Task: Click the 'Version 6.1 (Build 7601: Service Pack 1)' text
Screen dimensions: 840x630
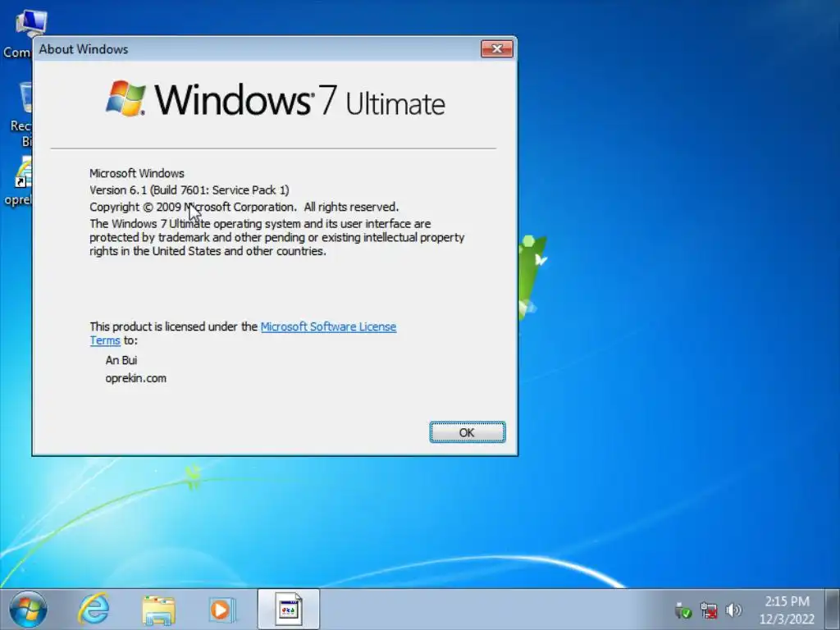Action: click(x=189, y=190)
